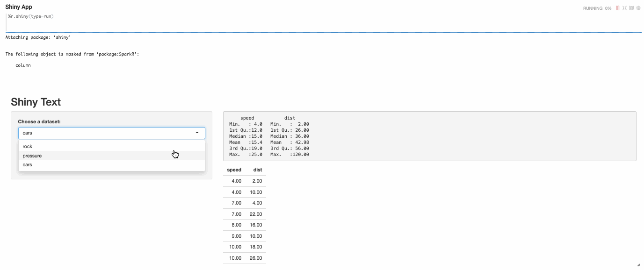Click the Shiny Text heading
Viewport: 644px width, 270px height.
click(x=36, y=102)
